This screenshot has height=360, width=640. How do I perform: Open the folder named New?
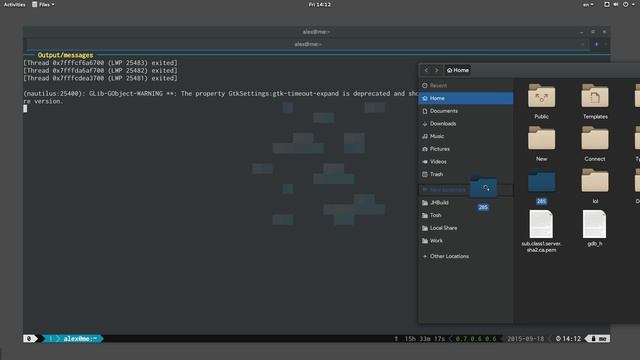[x=541, y=143]
